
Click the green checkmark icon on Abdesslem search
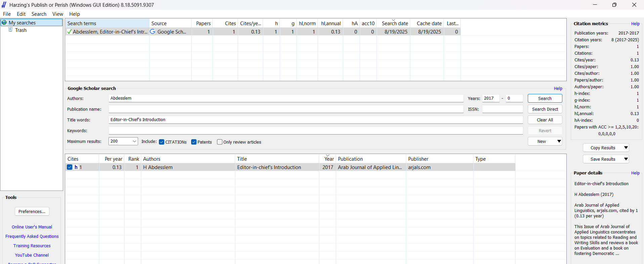click(x=69, y=32)
